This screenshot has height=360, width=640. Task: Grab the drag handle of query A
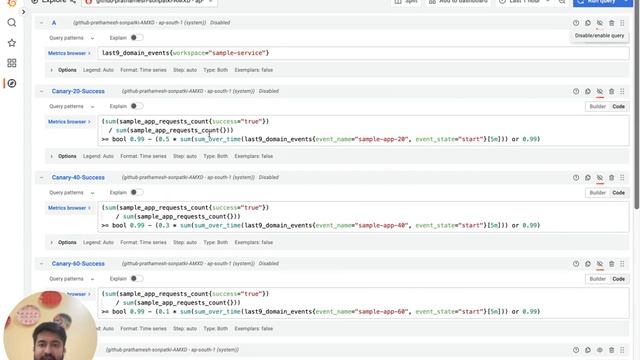click(622, 23)
